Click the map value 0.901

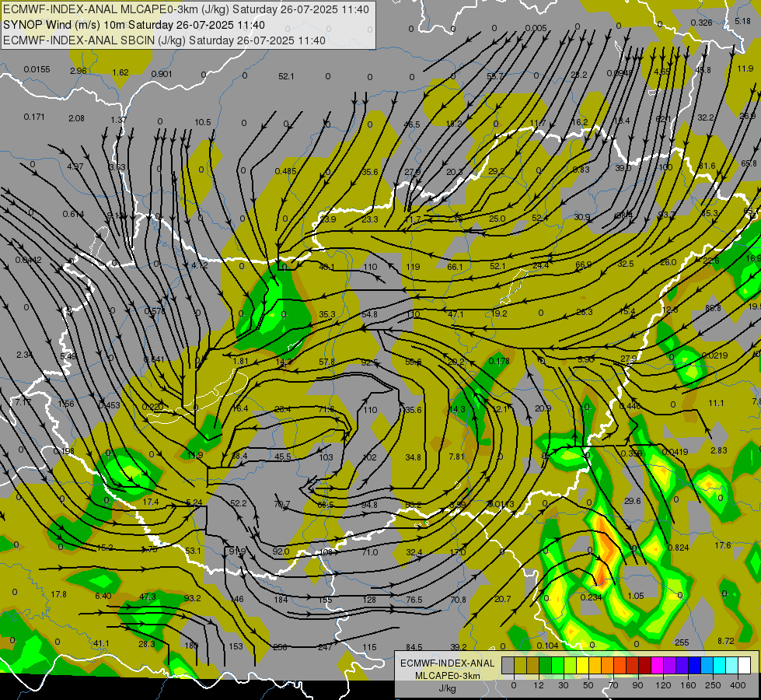tap(162, 74)
